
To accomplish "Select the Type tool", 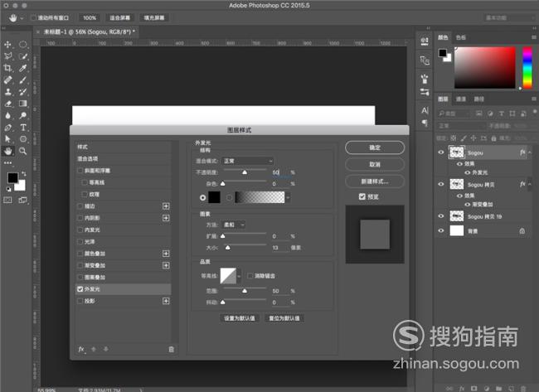I will tap(22, 128).
